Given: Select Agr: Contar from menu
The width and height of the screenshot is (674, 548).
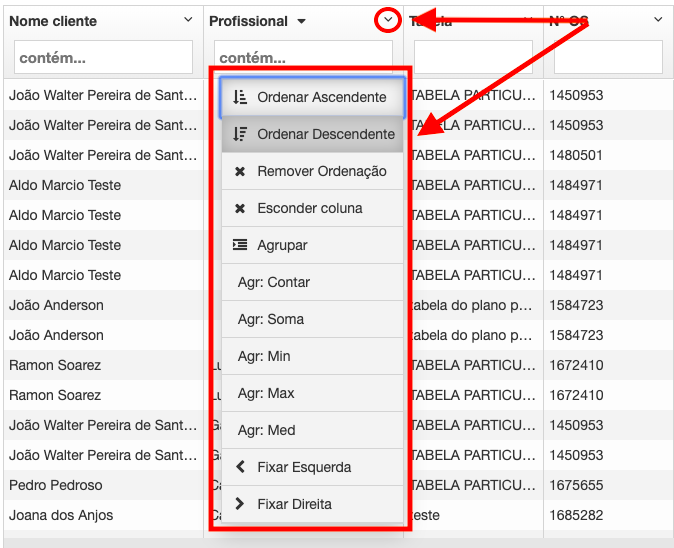Looking at the screenshot, I should tap(273, 282).
